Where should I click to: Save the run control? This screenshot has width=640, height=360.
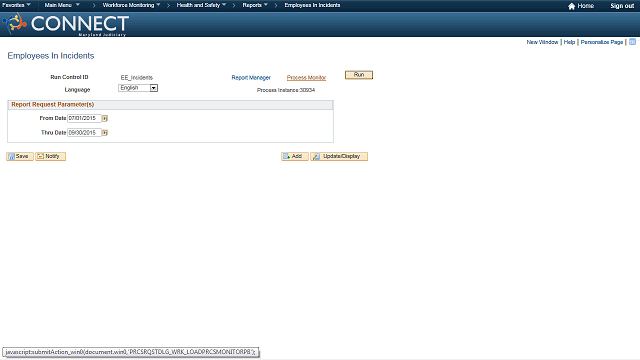click(20, 156)
